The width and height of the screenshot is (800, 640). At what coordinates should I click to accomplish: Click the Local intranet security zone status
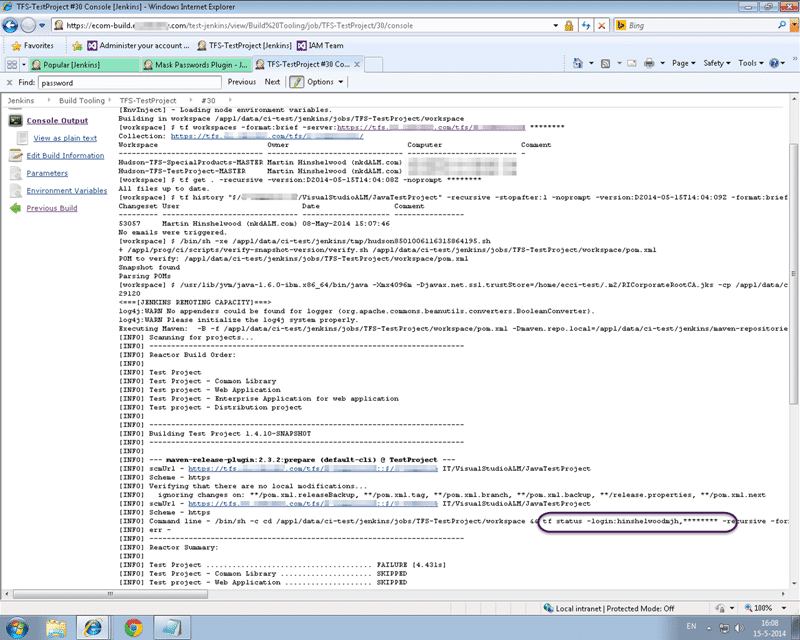[x=609, y=608]
